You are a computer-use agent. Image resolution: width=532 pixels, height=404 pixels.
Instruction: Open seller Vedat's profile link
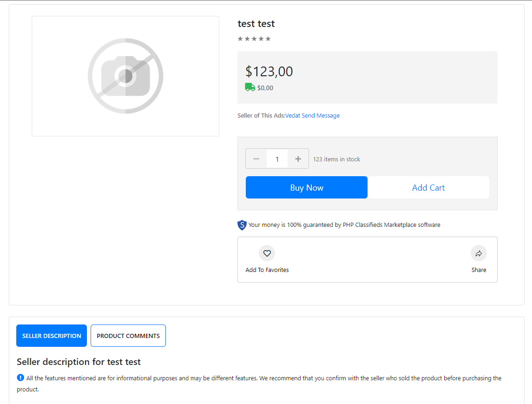(293, 115)
